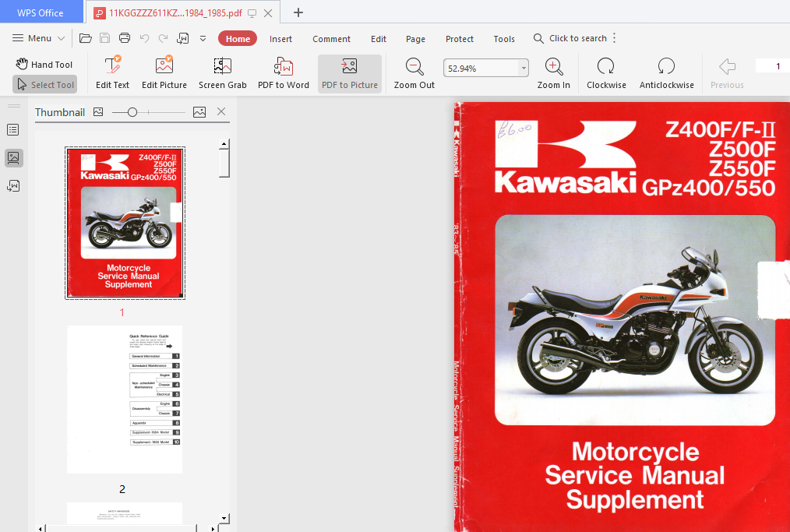Click the thumbnail panel left scroll arrow
This screenshot has width=790, height=532.
[41, 528]
